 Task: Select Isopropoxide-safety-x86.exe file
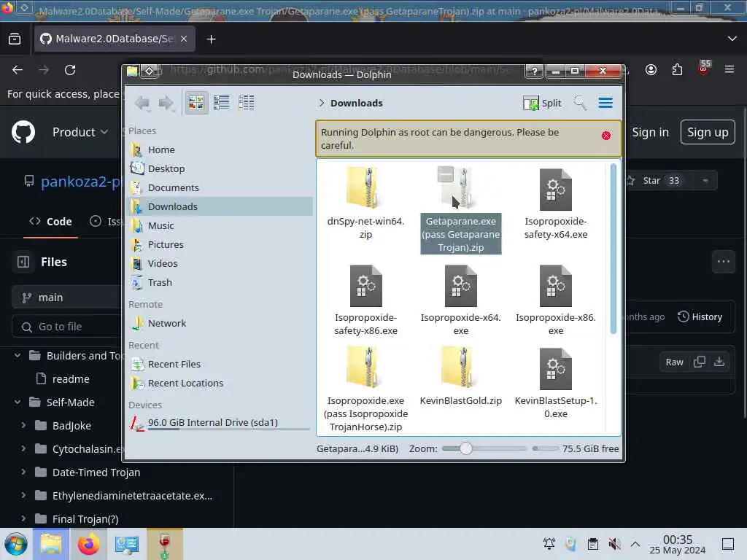[x=366, y=300]
